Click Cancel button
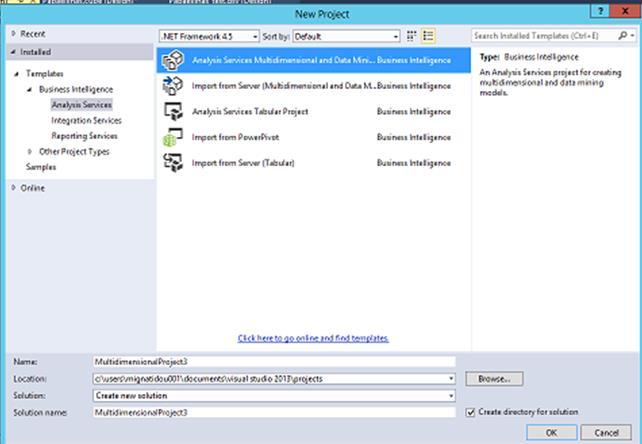The height and width of the screenshot is (444, 642). [x=606, y=433]
